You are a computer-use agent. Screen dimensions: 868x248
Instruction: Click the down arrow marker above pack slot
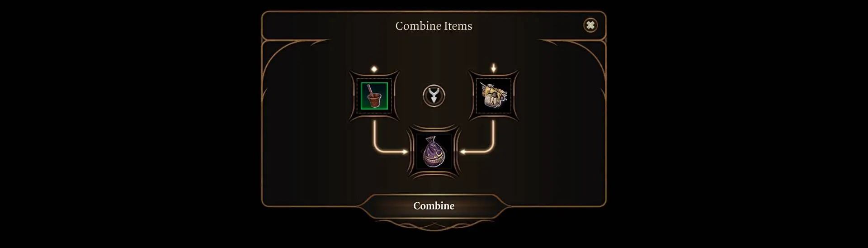click(x=494, y=68)
